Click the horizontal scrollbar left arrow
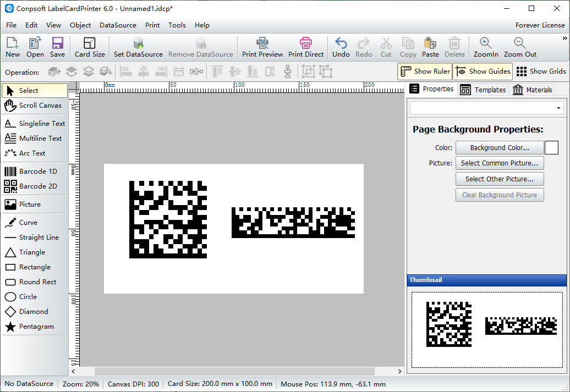 pos(73,371)
